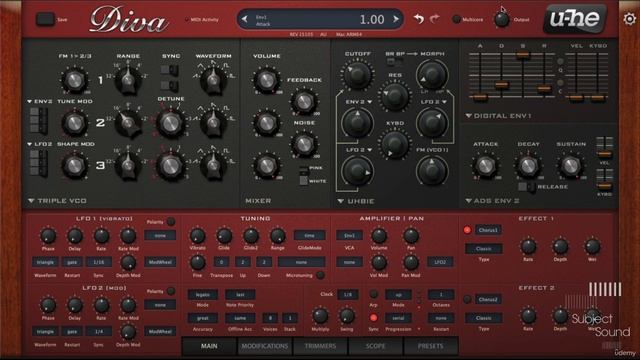
Task: Toggle the upper Sync switch for oscillators
Action: pos(169,70)
